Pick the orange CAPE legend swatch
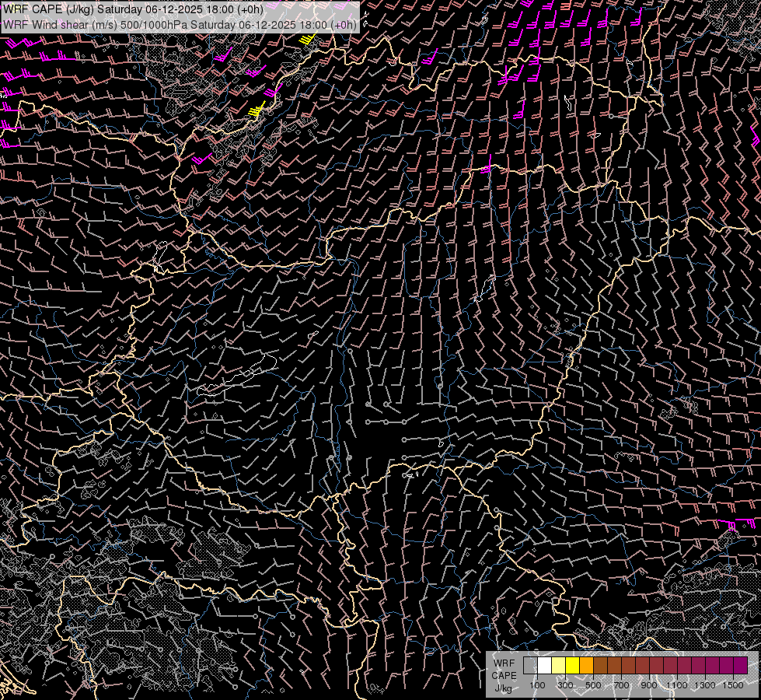The height and width of the screenshot is (700, 761). (x=586, y=666)
